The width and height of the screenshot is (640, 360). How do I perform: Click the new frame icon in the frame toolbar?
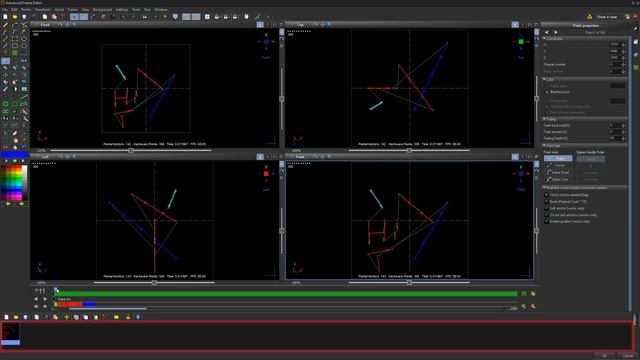point(6,317)
